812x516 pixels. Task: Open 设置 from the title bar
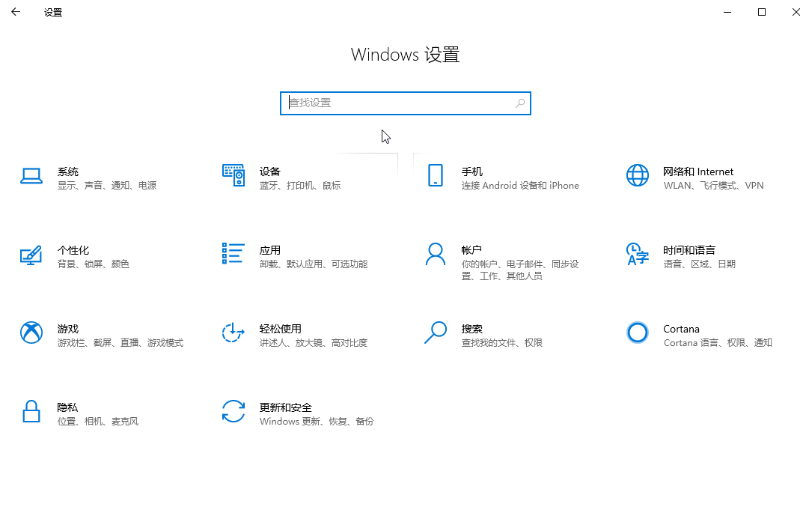pyautogui.click(x=52, y=12)
